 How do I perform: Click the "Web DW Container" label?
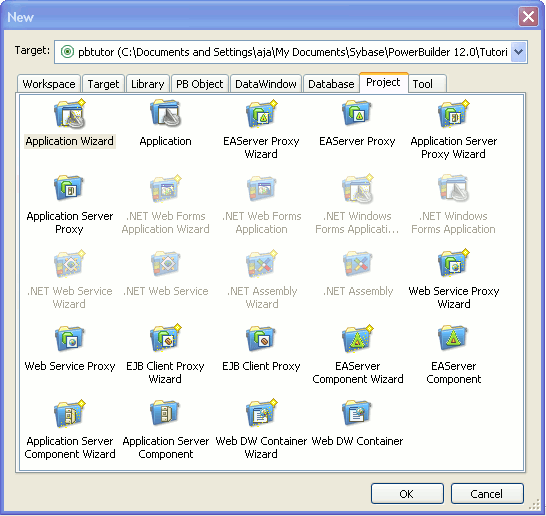(x=357, y=441)
